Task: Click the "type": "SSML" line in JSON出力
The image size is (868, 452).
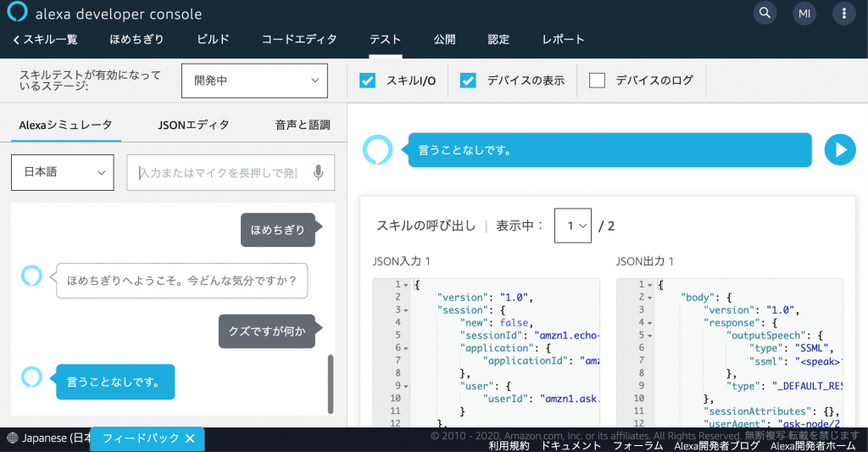Action: [x=792, y=349]
